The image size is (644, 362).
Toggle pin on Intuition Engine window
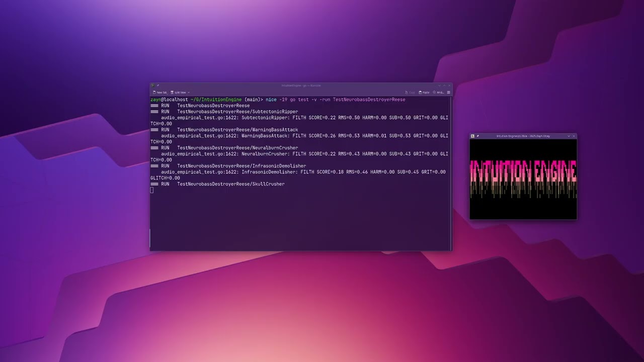point(477,136)
